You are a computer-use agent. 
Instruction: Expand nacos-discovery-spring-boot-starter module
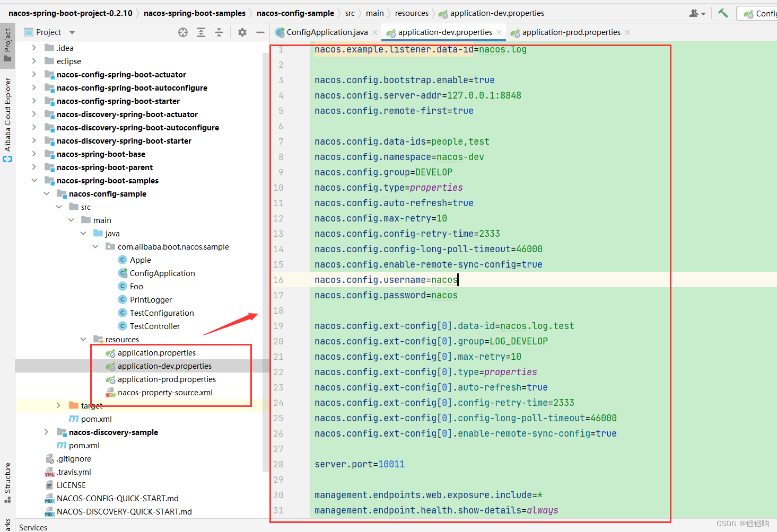34,140
